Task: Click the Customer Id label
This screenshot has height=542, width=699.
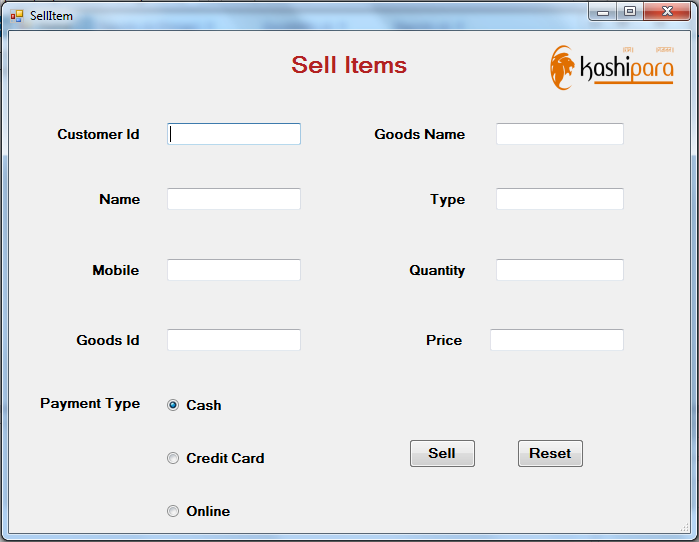Action: coord(98,134)
